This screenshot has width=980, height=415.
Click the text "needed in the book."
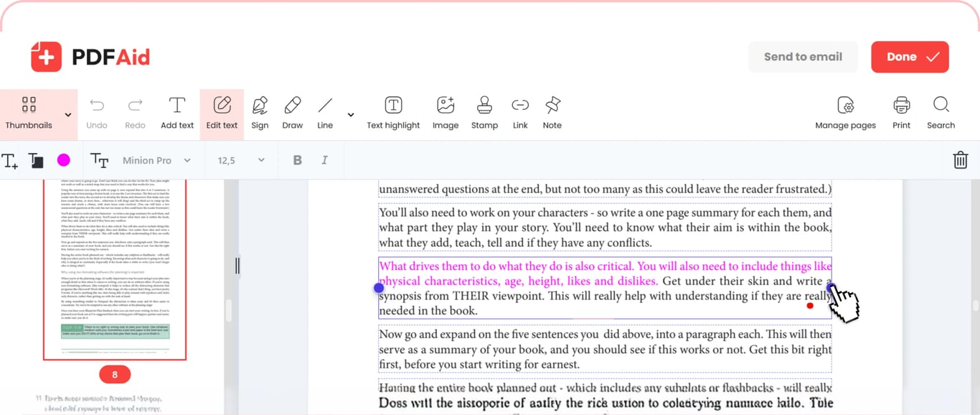click(x=428, y=311)
